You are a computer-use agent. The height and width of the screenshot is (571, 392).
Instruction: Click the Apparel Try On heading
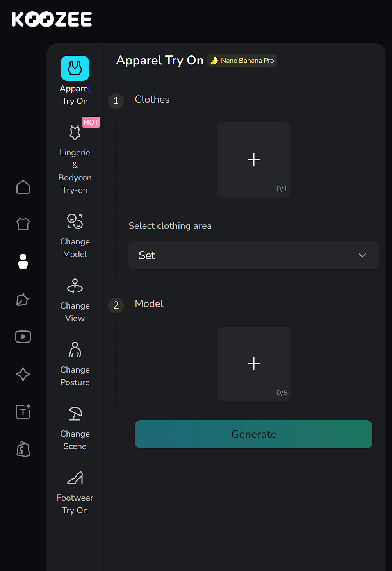coord(160,61)
